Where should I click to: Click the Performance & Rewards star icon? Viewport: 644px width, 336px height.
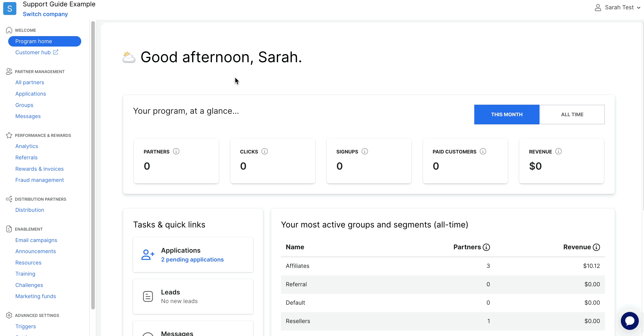9,135
